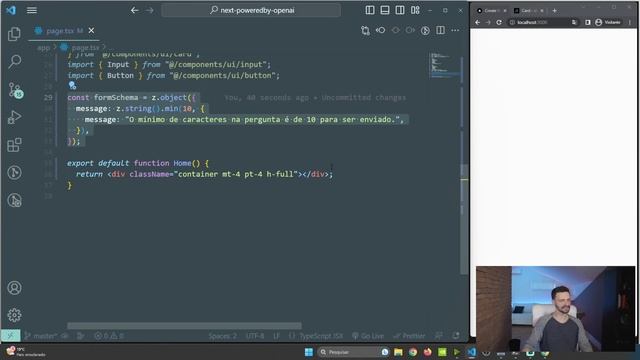This screenshot has width=640, height=360.
Task: Go back in the browser
Action: pyautogui.click(x=478, y=22)
